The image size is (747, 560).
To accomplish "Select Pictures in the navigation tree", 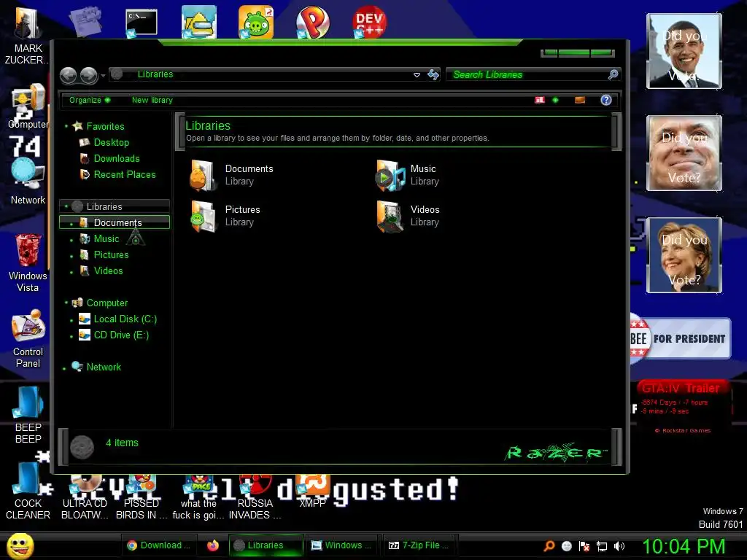I will click(x=111, y=254).
